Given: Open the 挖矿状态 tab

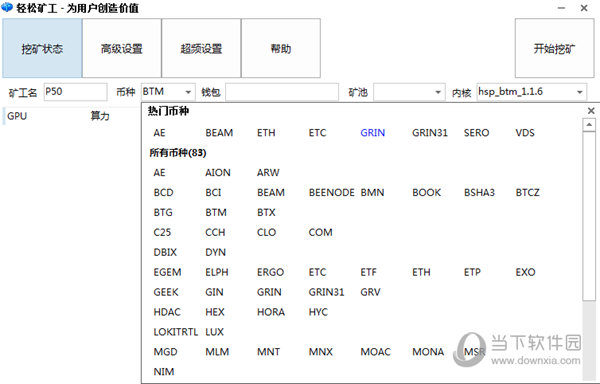Looking at the screenshot, I should click(x=42, y=48).
